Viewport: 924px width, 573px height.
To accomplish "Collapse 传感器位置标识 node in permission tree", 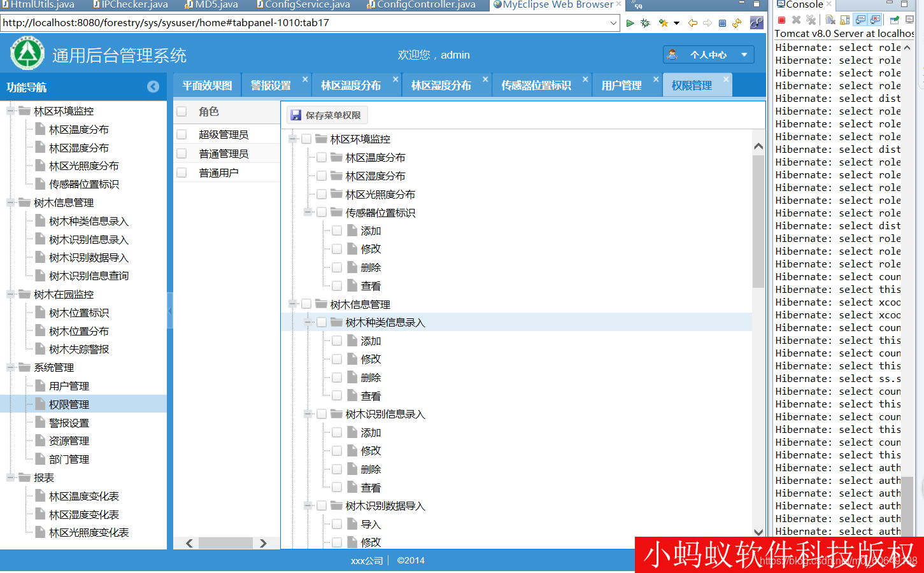I will (x=308, y=213).
